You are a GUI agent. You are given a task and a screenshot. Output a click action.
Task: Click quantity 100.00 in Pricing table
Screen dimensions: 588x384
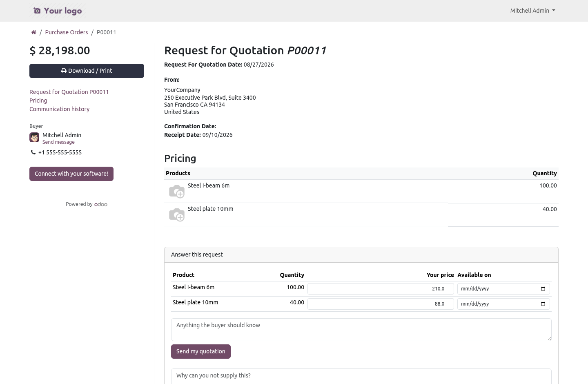548,185
